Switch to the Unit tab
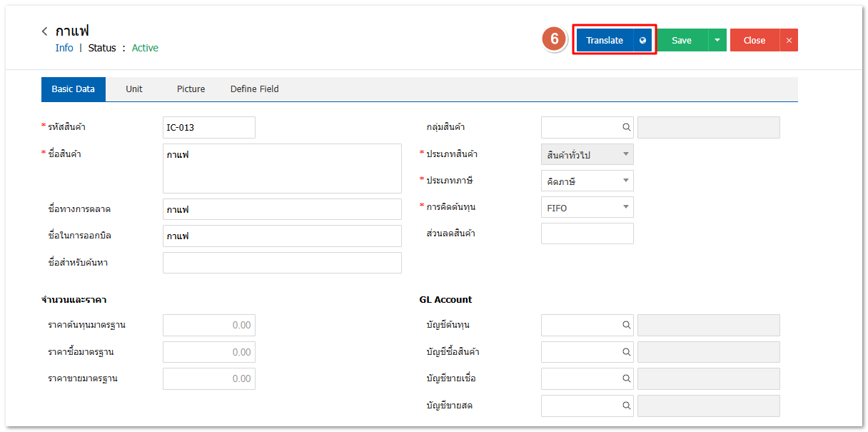Image resolution: width=868 pixels, height=432 pixels. [134, 89]
